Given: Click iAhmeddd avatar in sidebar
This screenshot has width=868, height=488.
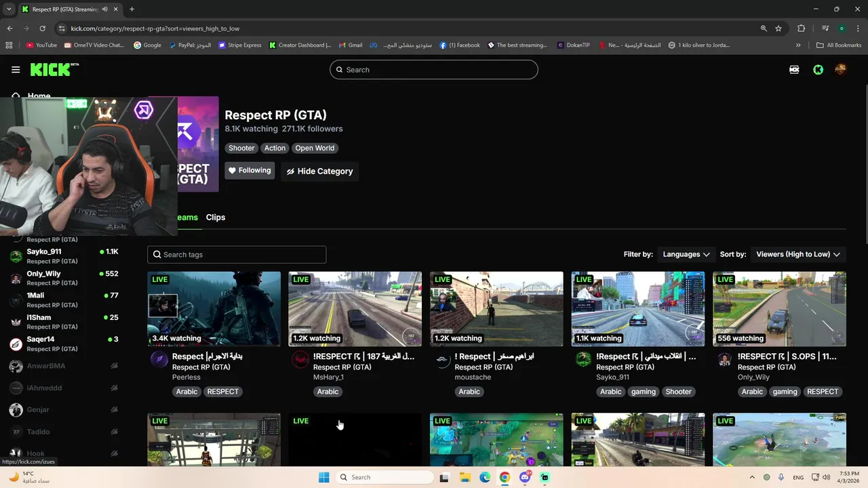Looking at the screenshot, I should pyautogui.click(x=16, y=388).
